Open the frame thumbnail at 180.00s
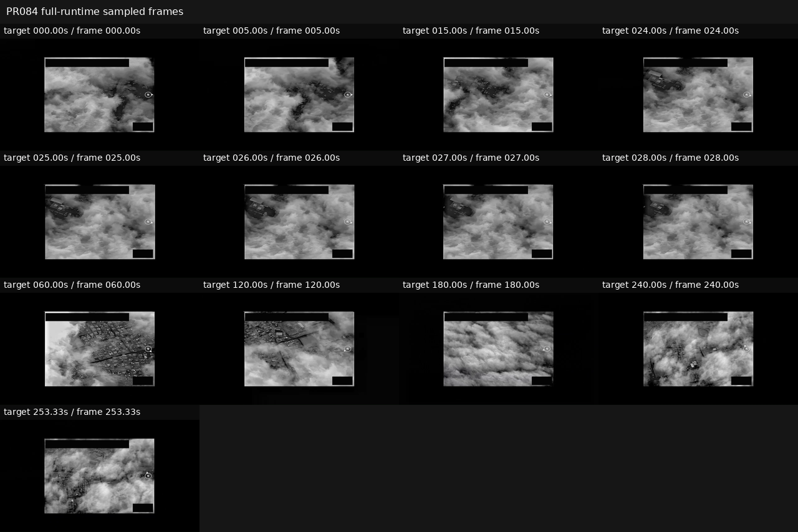 (498, 349)
